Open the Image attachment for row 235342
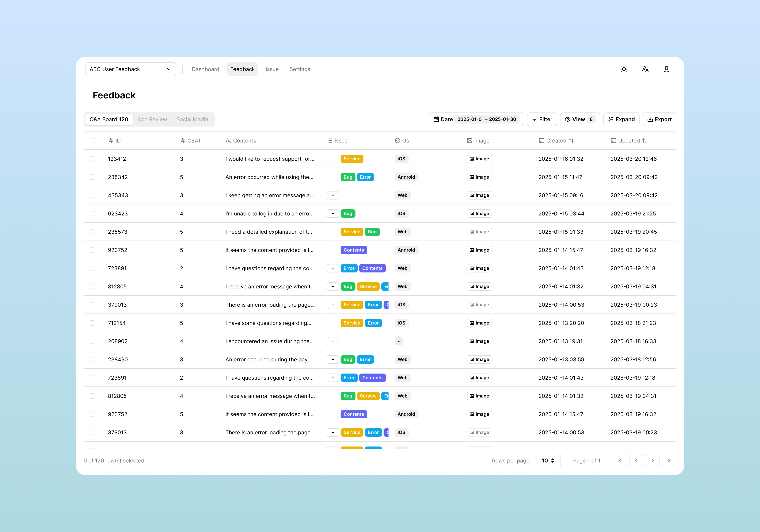760x532 pixels. point(479,177)
